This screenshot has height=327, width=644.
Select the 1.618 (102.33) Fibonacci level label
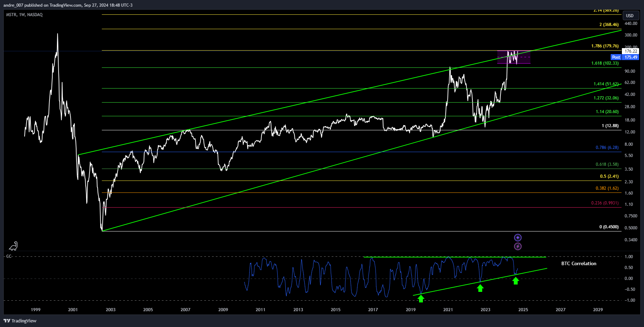tap(605, 63)
